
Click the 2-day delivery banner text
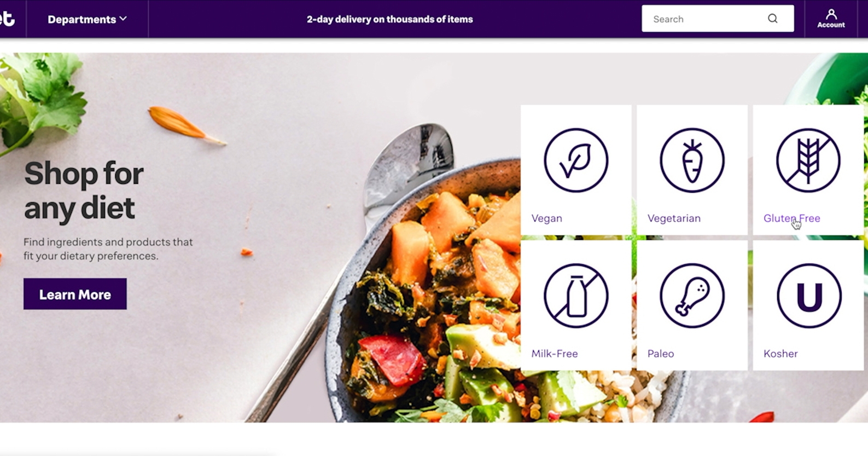coord(389,19)
